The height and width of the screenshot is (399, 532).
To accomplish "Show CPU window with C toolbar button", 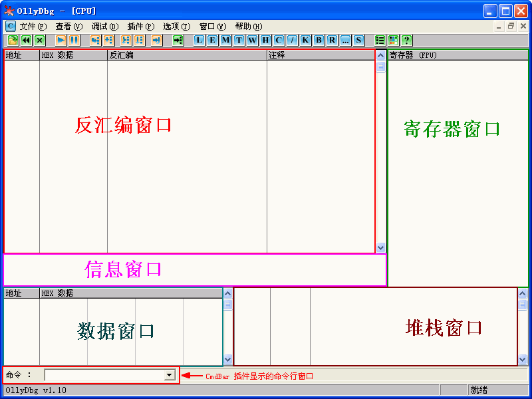I will [279, 41].
